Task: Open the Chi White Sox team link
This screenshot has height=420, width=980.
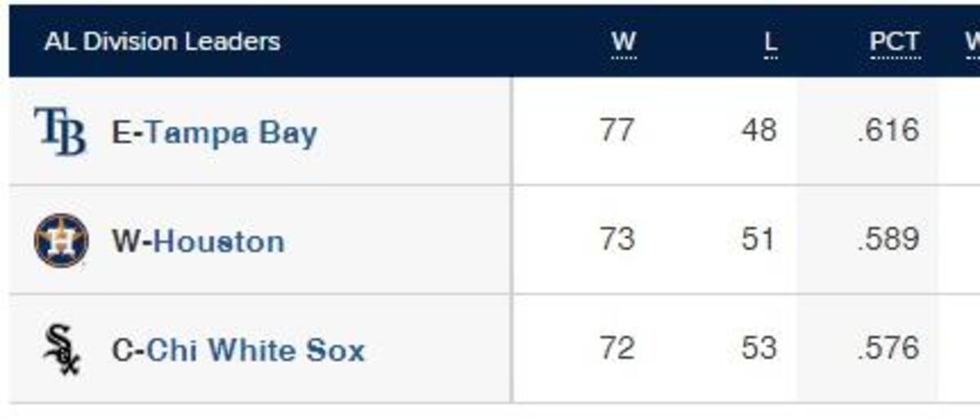Action: pos(256,350)
